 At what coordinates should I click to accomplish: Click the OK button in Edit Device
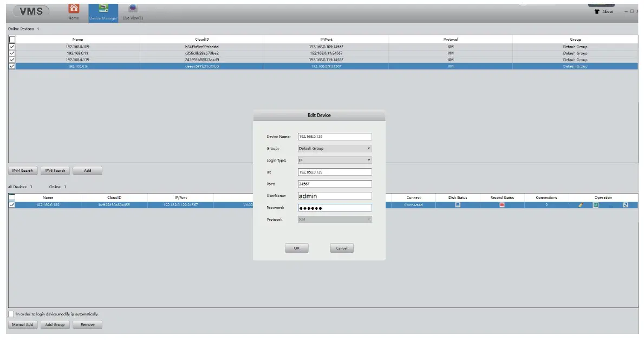296,248
